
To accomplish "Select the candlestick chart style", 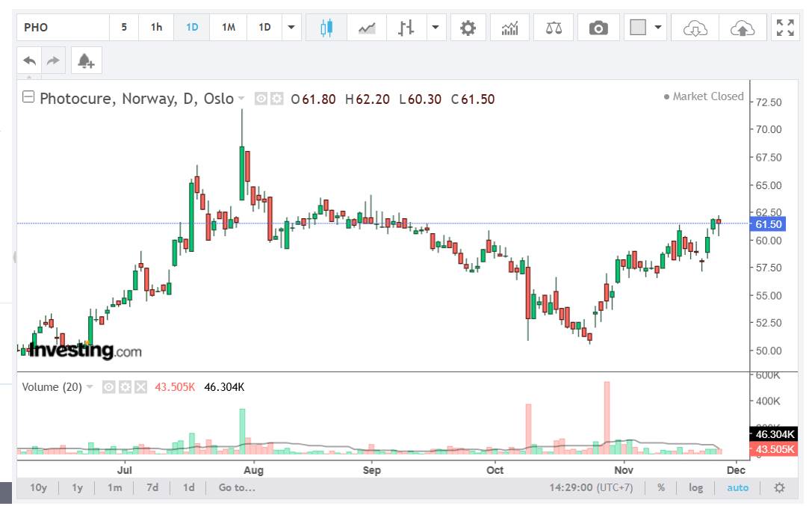I will coord(326,28).
